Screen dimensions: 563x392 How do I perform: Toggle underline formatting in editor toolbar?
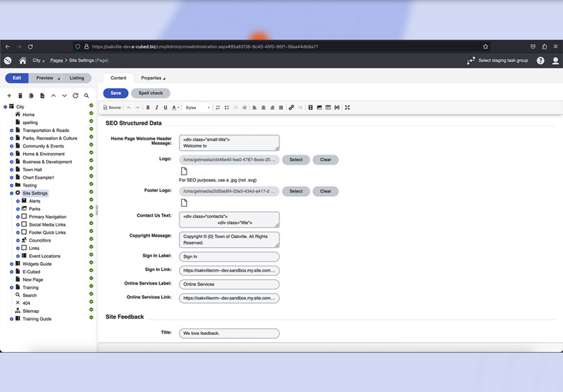165,108
